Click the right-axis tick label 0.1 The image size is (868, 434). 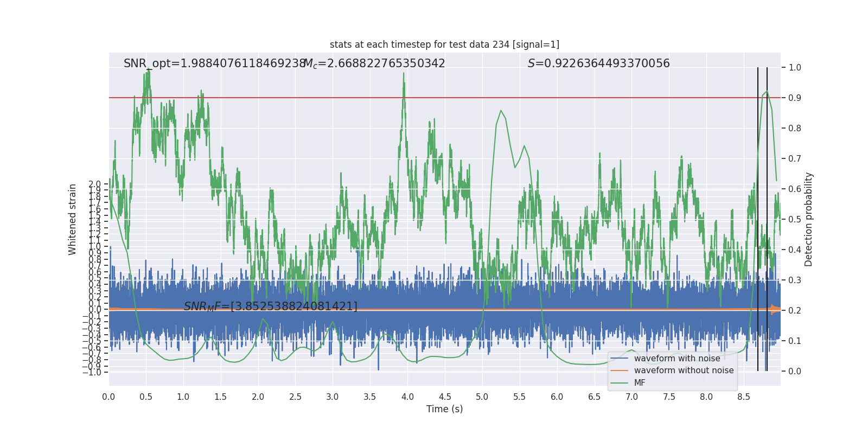pos(795,341)
